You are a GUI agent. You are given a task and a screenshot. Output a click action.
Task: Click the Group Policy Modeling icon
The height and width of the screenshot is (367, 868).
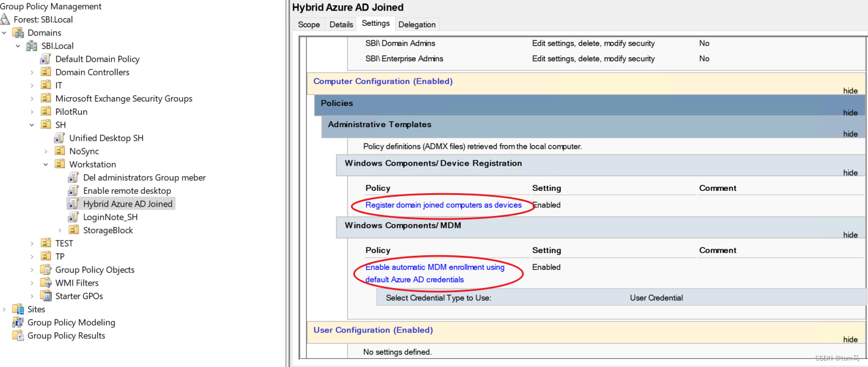18,323
